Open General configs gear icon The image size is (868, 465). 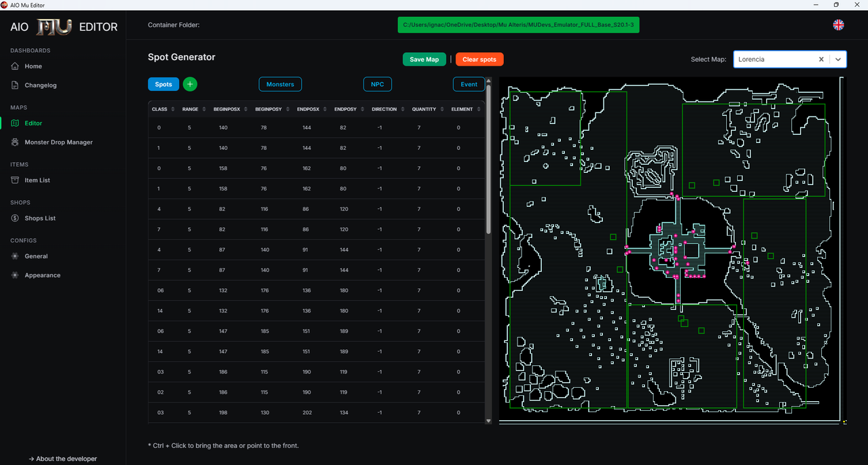tap(15, 256)
